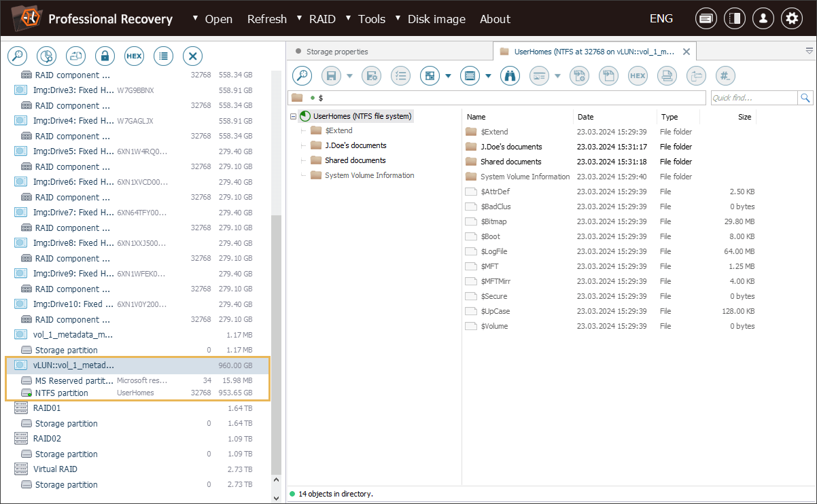817x504 pixels.
Task: Click the settings gear icon in top bar
Action: click(x=791, y=19)
